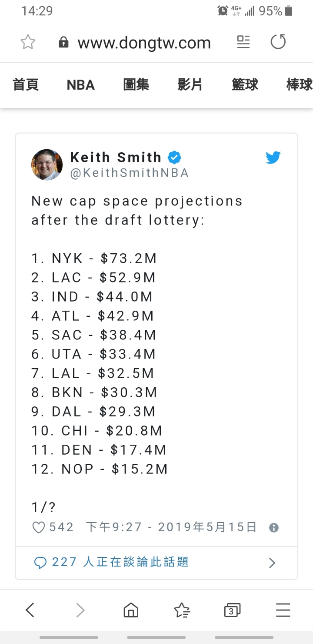Like the tweet with the heart icon
The width and height of the screenshot is (313, 644).
39,528
